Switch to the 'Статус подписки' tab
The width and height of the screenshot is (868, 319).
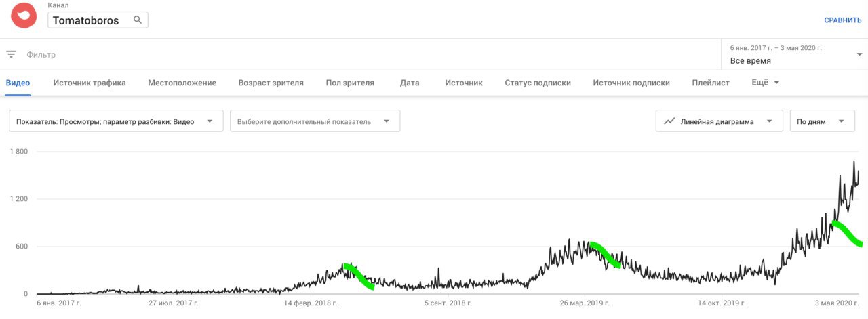pyautogui.click(x=537, y=83)
